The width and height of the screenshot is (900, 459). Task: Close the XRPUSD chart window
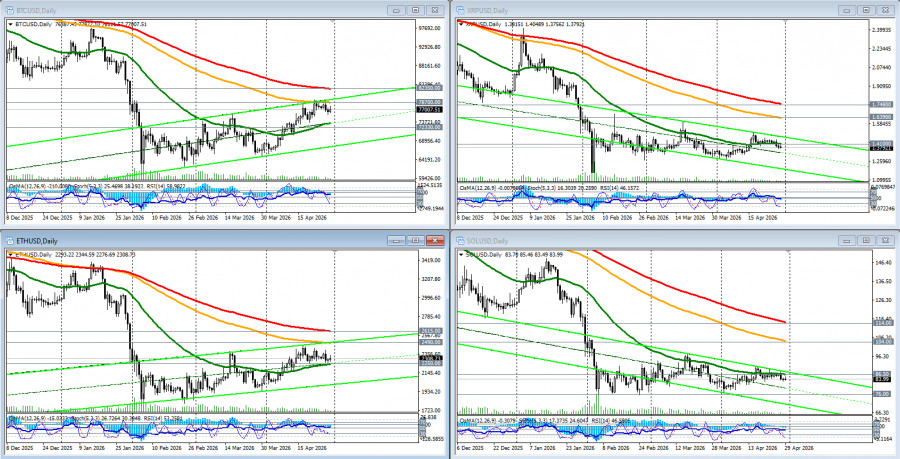pos(888,10)
